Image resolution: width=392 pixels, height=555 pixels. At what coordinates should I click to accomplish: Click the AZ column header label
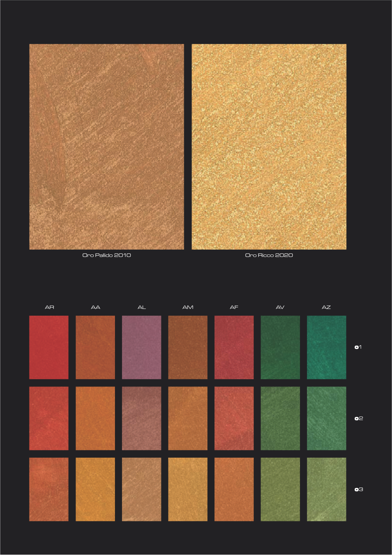click(326, 307)
